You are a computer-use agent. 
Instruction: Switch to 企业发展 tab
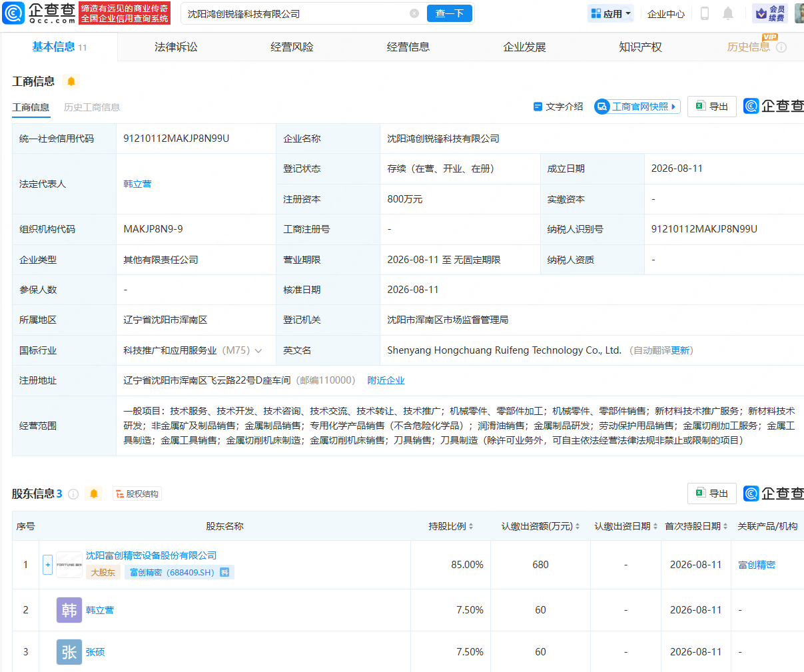[x=524, y=47]
